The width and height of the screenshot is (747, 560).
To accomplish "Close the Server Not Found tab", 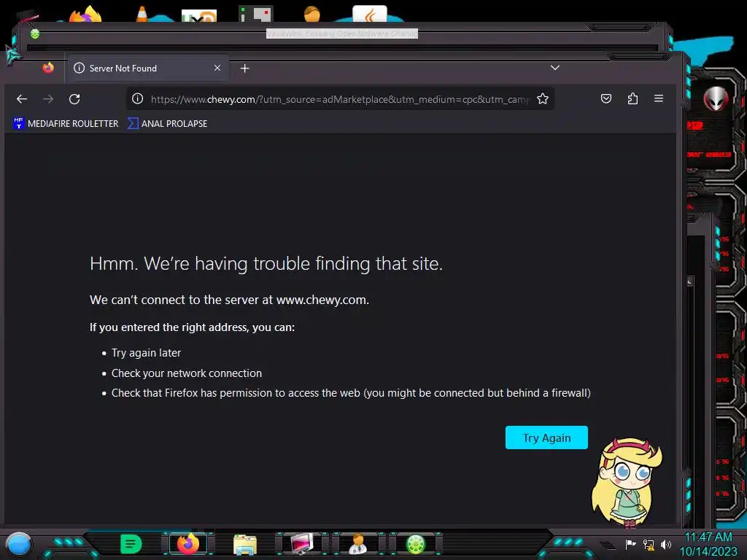I will 217,68.
